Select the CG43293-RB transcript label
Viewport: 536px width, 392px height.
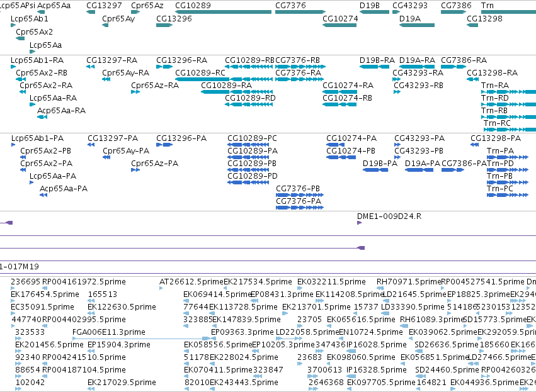(x=418, y=86)
